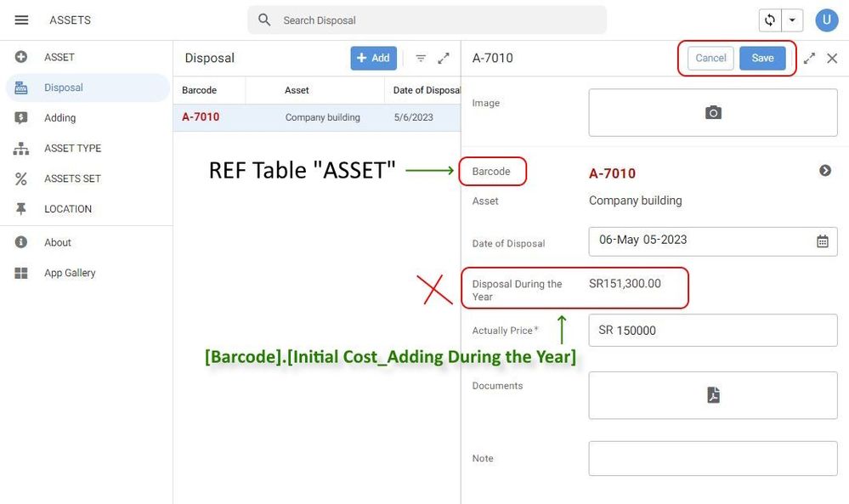Focus the Search Disposal box

coord(427,20)
